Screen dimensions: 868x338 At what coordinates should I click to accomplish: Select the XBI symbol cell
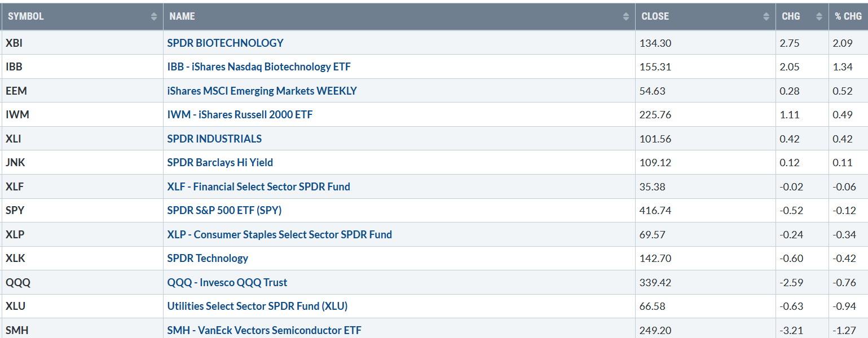82,43
